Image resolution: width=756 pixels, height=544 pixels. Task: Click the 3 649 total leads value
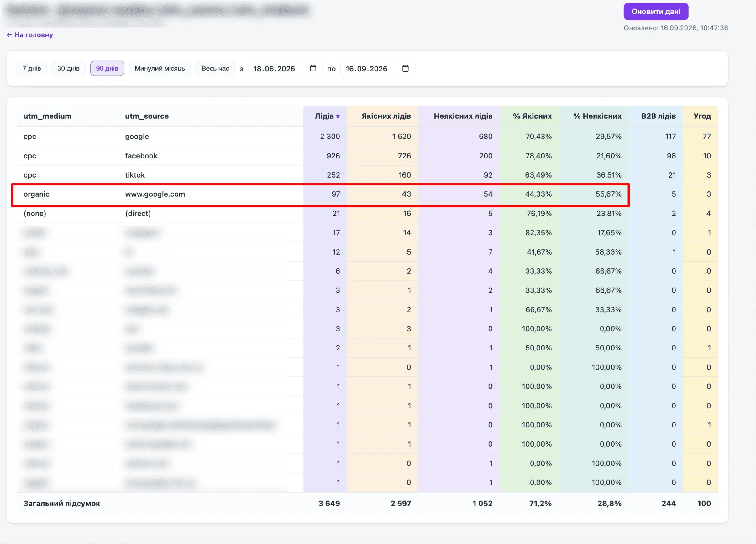(329, 503)
